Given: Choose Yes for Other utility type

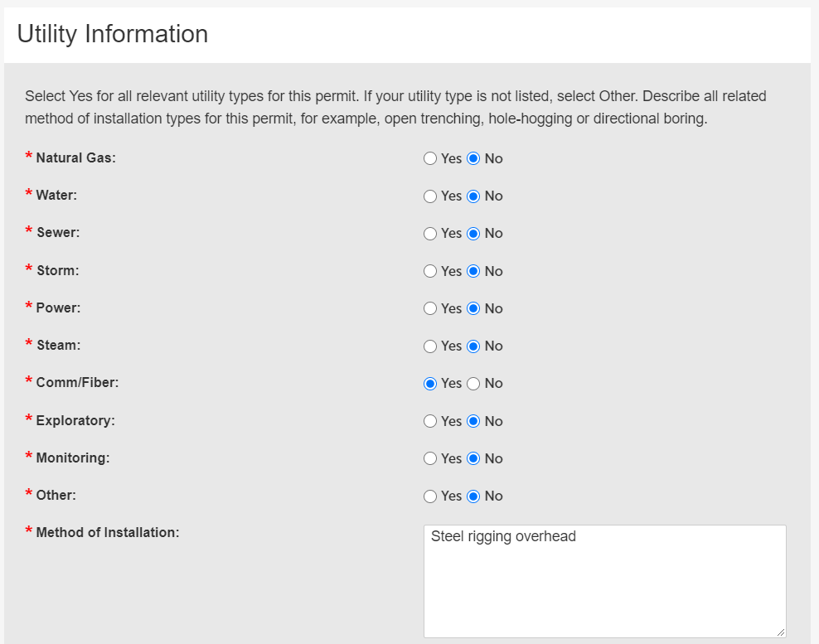Looking at the screenshot, I should pyautogui.click(x=430, y=496).
